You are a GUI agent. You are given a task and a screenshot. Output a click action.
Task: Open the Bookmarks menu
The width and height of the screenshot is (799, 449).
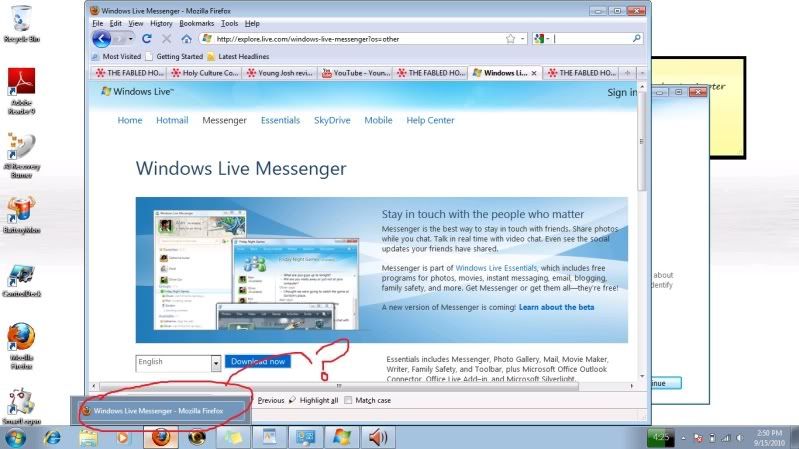[197, 23]
